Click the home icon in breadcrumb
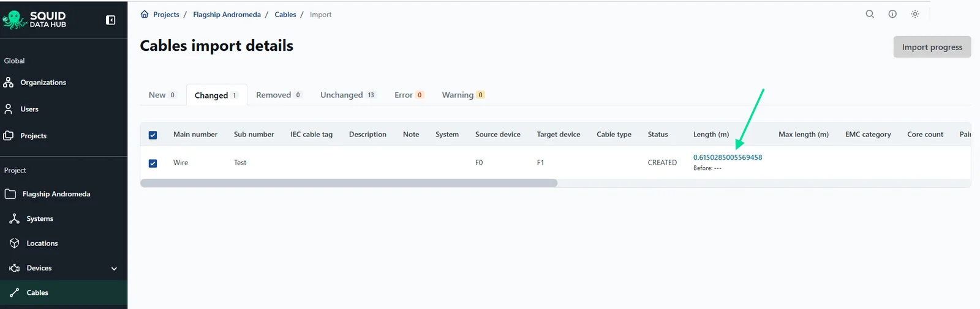 tap(145, 14)
